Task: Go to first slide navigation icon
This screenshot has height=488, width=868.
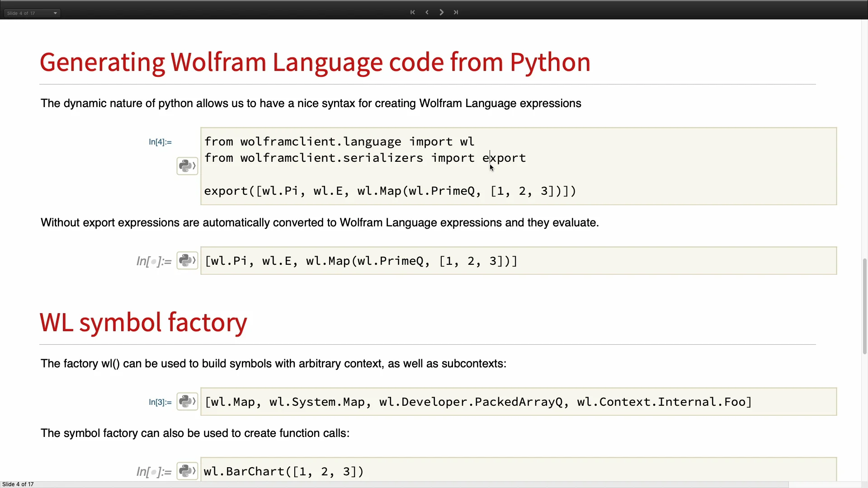Action: click(x=412, y=12)
